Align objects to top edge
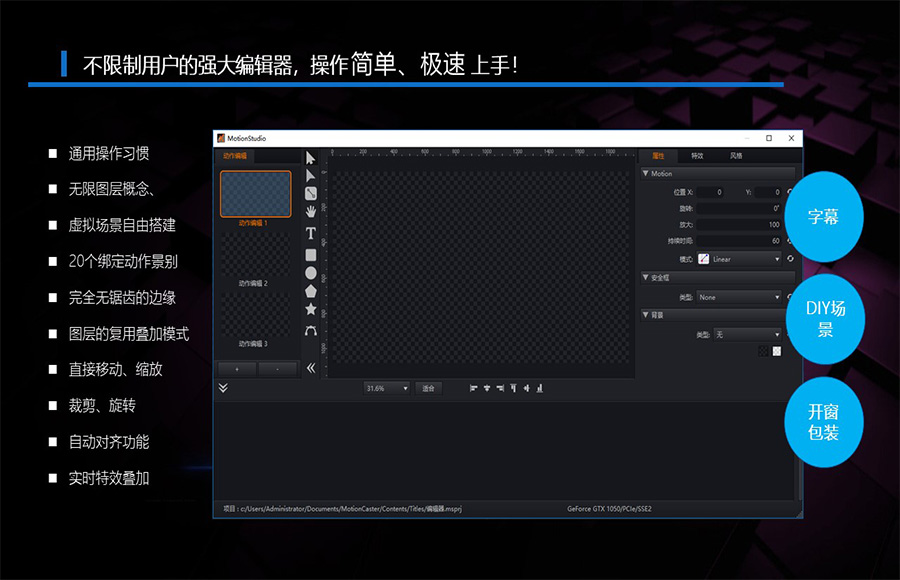The image size is (900, 580). click(513, 388)
